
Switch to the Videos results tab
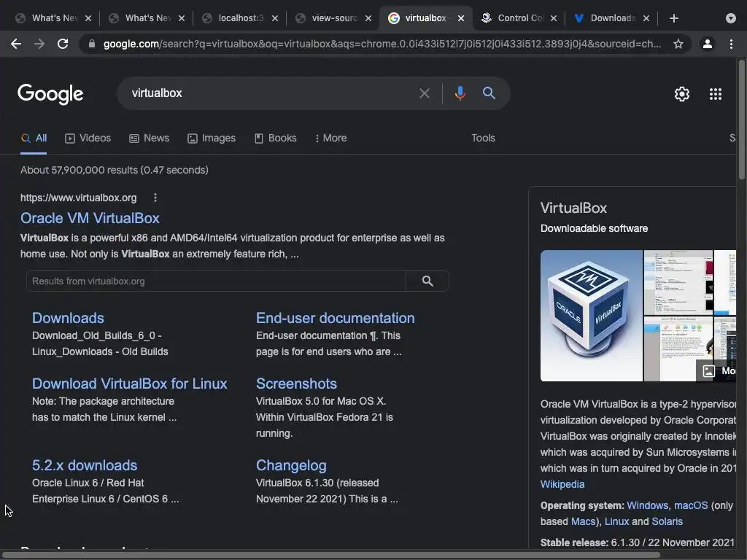(x=88, y=138)
